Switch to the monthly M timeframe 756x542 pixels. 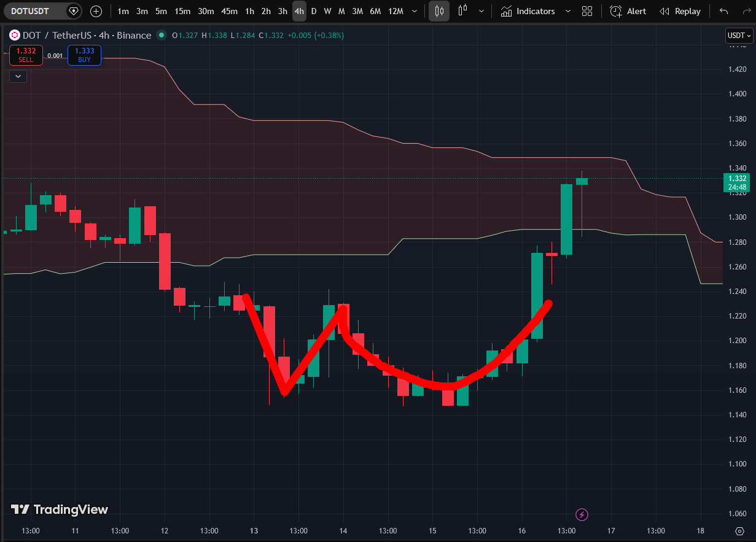(x=341, y=11)
